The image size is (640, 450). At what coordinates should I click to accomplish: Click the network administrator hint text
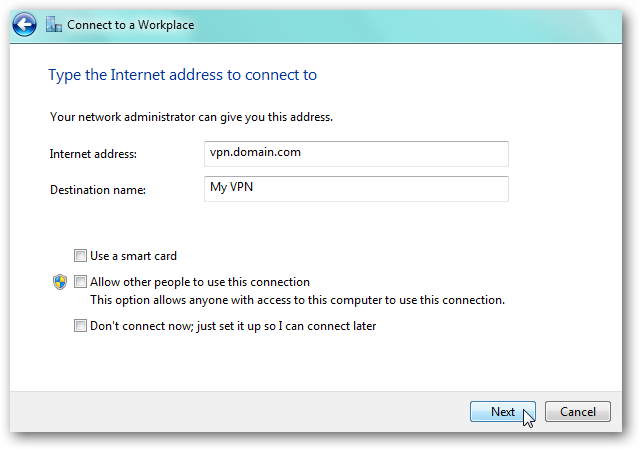pos(191,117)
